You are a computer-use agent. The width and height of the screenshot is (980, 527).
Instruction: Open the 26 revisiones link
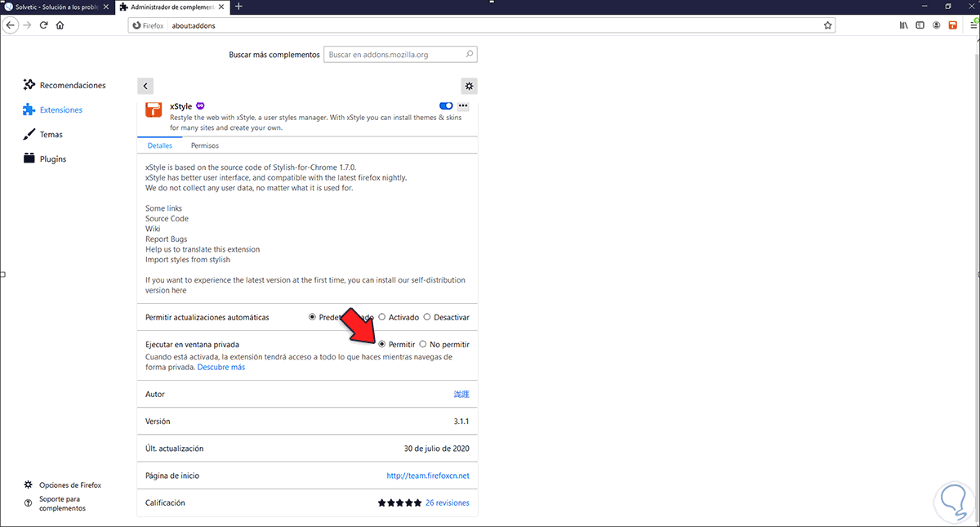point(448,502)
